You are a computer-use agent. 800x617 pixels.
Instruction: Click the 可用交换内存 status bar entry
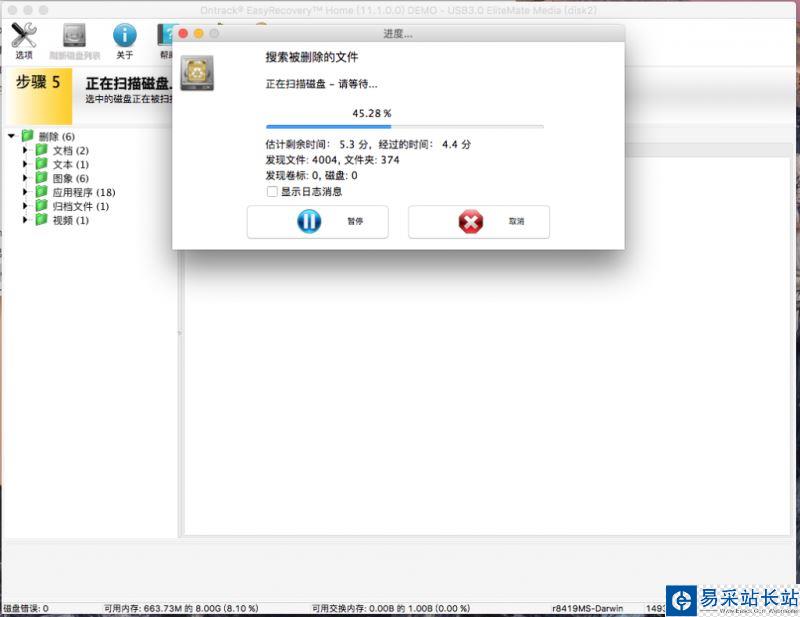pyautogui.click(x=391, y=608)
